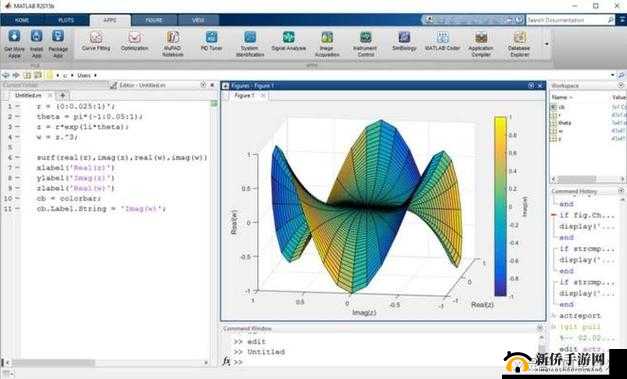The width and height of the screenshot is (627, 379).
Task: Add a new editor tab with plus
Action: click(x=62, y=96)
